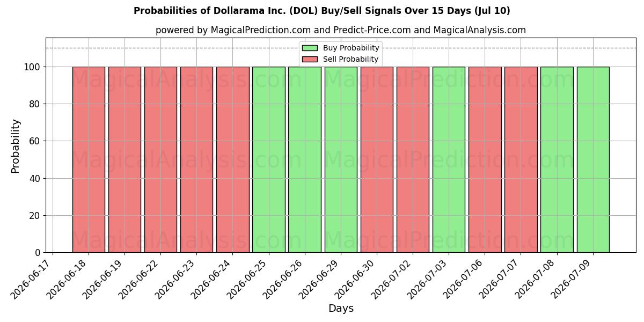Select the chart title about Dollarama Inc.
Screen dimensions: 644x322
tap(322, 11)
